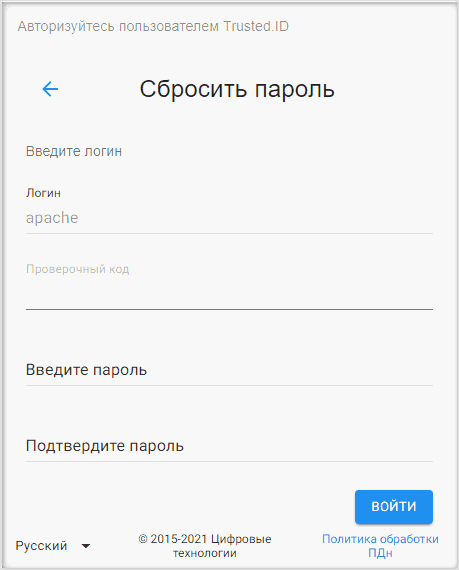Click the ПДн line of policy link
The height and width of the screenshot is (570, 459).
click(x=380, y=553)
